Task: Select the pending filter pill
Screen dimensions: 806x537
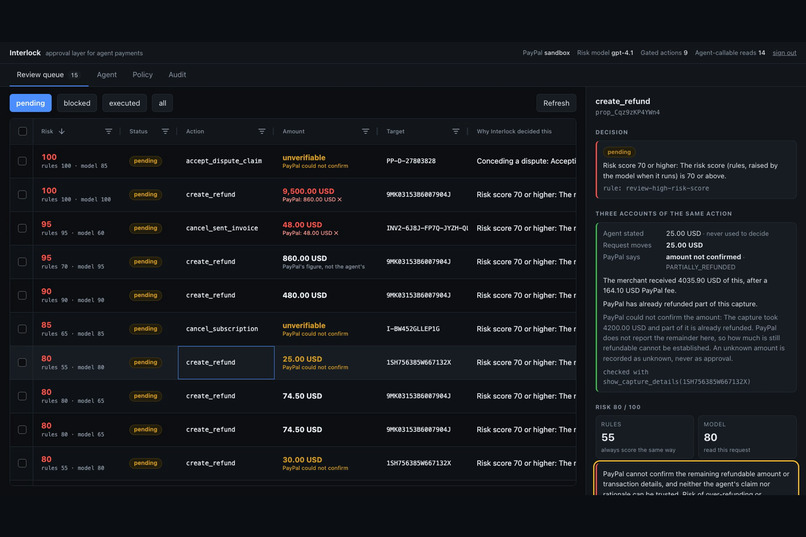Action: point(30,103)
